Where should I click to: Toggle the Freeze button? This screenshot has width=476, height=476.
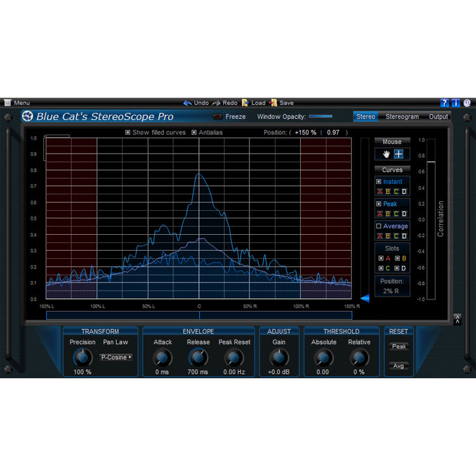pos(218,117)
